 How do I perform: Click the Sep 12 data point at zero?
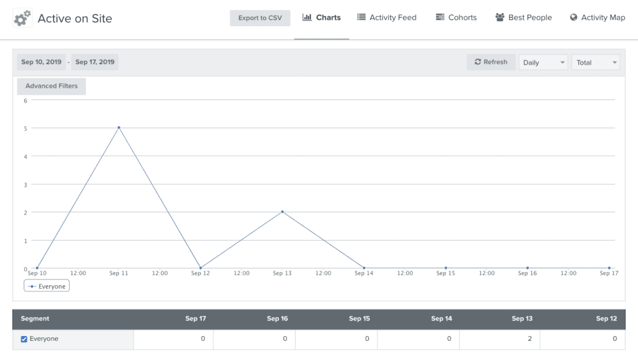[201, 268]
